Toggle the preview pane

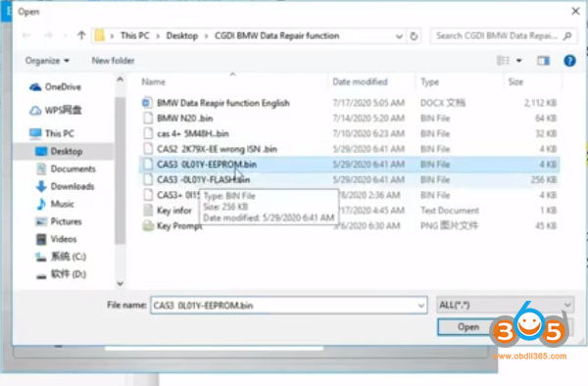543,61
